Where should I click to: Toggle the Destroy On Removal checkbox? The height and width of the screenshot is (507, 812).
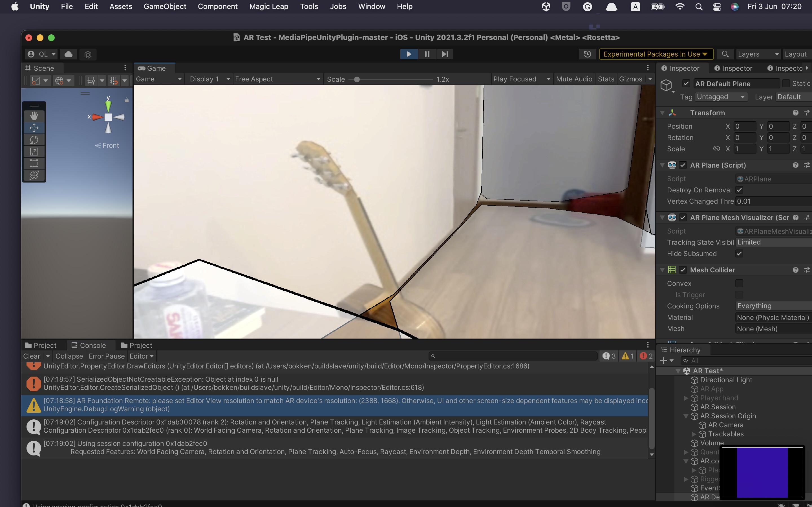[739, 190]
